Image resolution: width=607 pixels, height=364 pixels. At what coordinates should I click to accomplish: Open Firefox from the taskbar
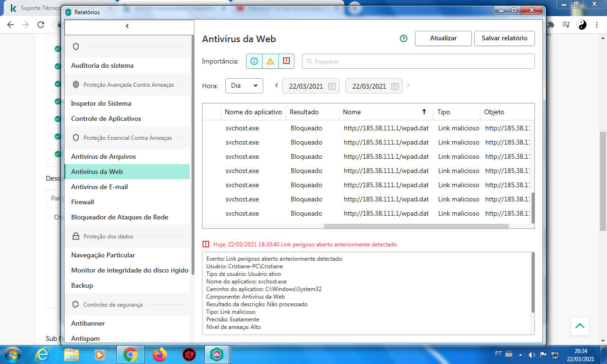(160, 354)
